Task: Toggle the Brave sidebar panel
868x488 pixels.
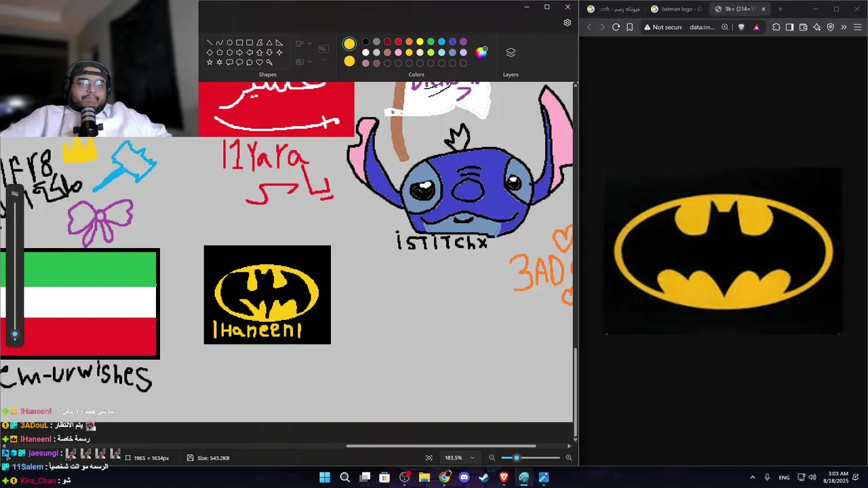Action: [x=790, y=27]
